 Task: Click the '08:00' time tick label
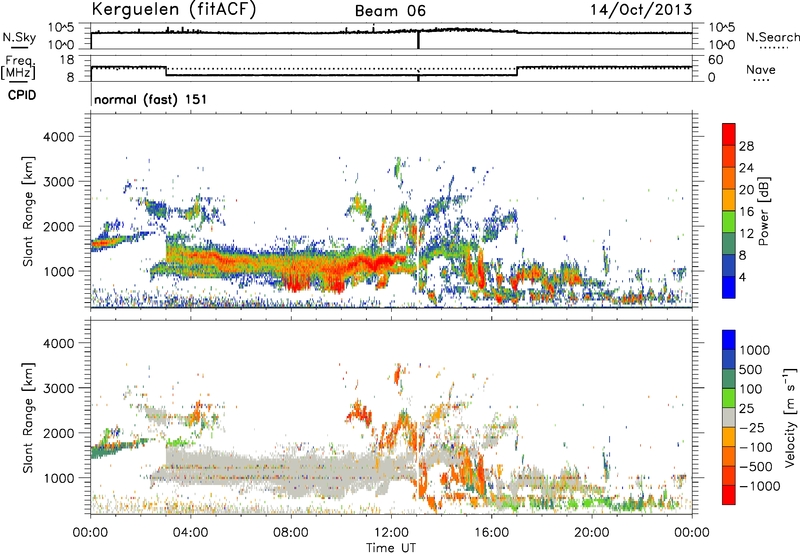pyautogui.click(x=291, y=533)
